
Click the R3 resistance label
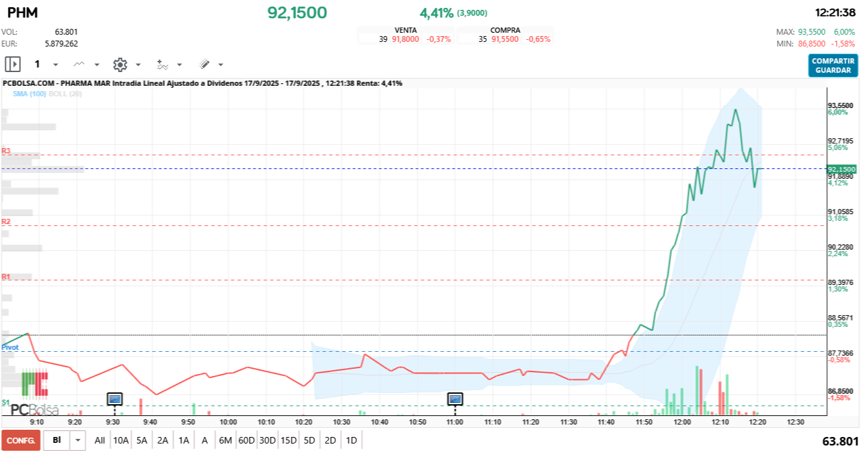pyautogui.click(x=6, y=151)
